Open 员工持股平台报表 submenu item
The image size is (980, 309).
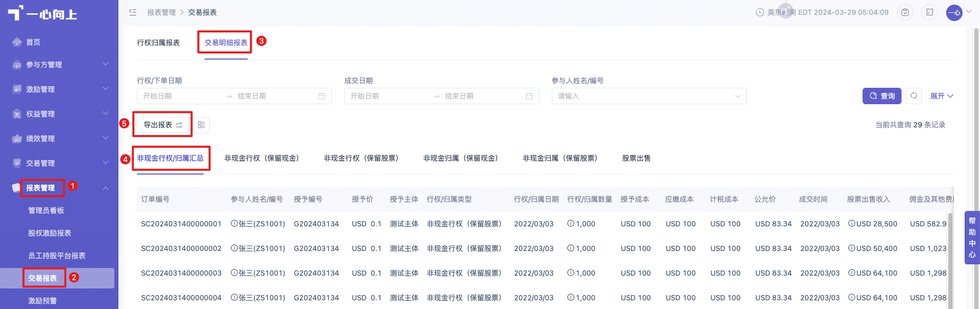tap(57, 256)
